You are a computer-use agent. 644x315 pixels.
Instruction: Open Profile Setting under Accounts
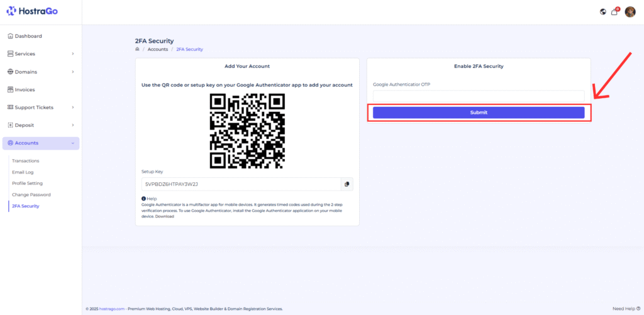click(27, 183)
